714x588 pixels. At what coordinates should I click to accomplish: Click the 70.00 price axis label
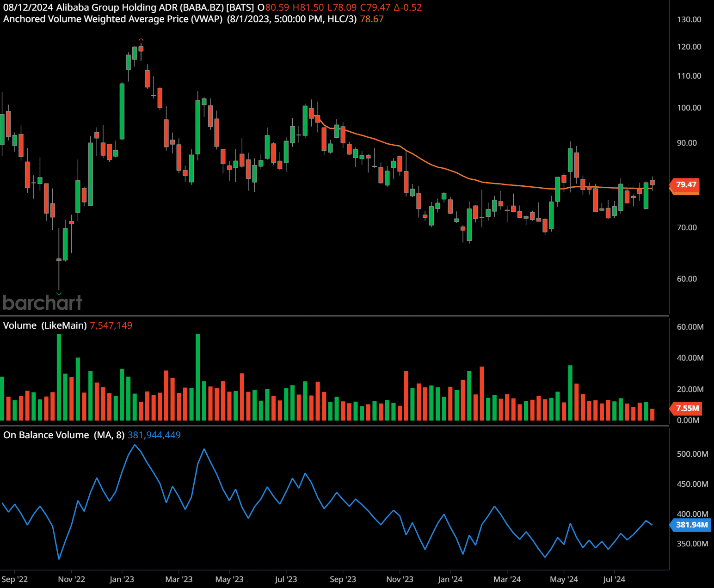pos(687,227)
